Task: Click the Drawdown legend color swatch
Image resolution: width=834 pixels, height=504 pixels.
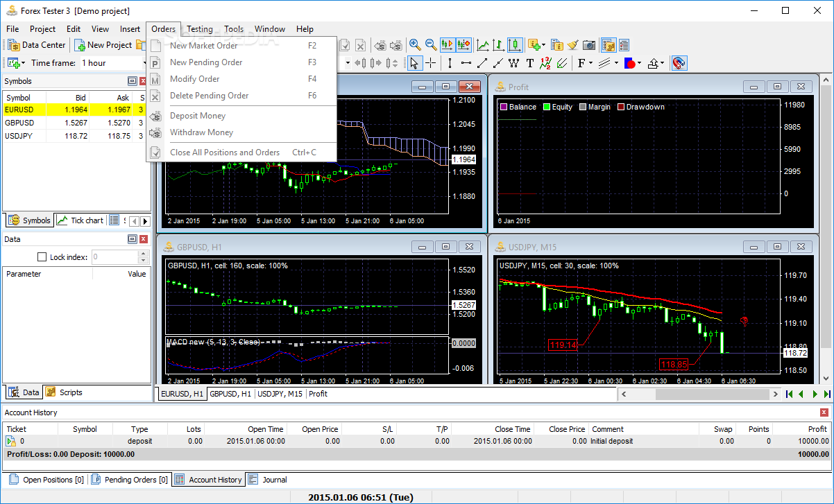Action: tap(621, 107)
